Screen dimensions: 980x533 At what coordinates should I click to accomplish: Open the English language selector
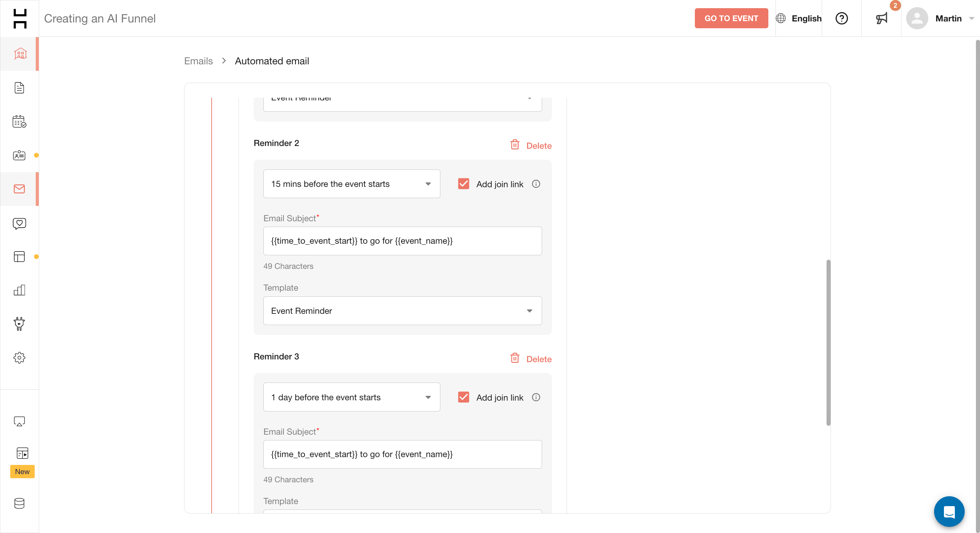click(x=799, y=18)
